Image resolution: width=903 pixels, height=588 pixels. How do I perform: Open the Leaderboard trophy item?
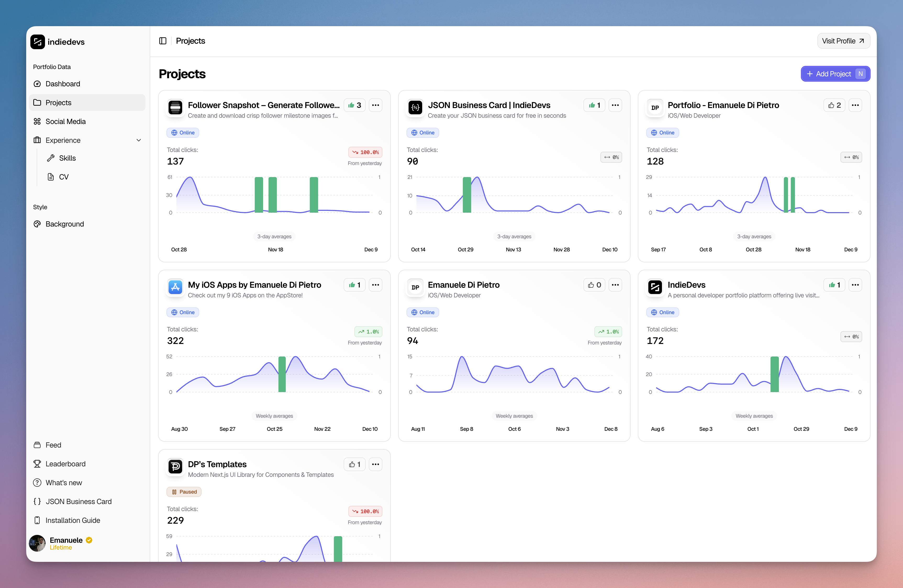(x=65, y=464)
